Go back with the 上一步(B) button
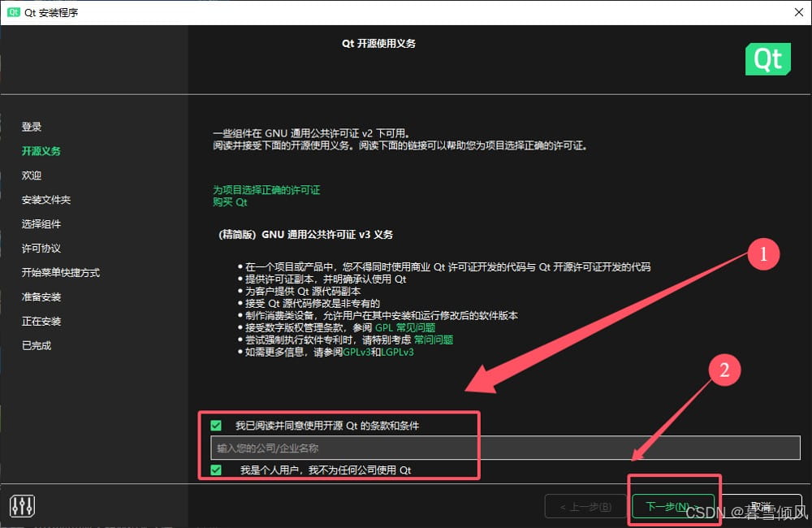This screenshot has width=812, height=528. pyautogui.click(x=585, y=507)
